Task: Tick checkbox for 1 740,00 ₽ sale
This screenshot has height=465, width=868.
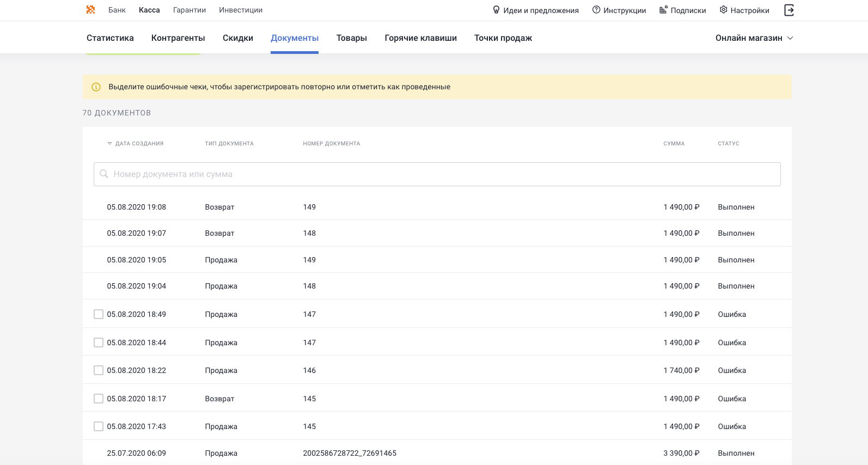Action: click(x=99, y=370)
